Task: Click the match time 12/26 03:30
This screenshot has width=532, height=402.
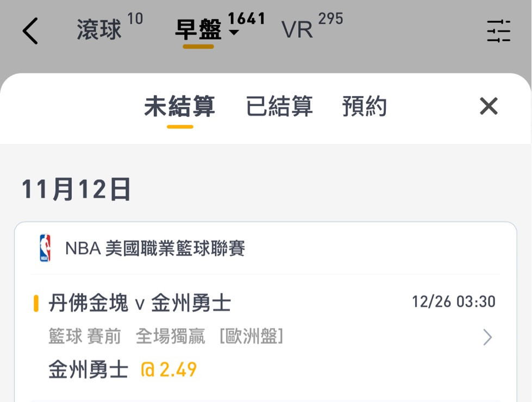Action: point(454,301)
